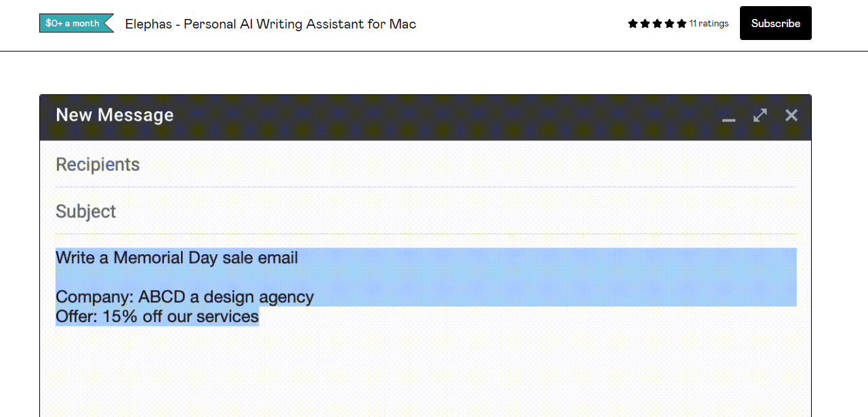Minimize the New Message compose window

[728, 117]
